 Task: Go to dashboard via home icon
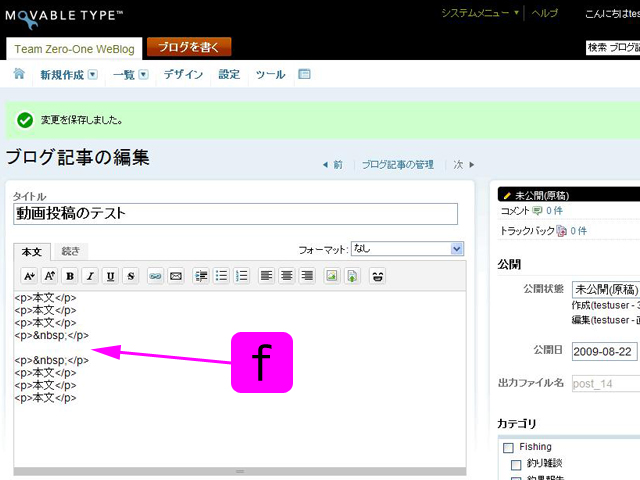19,74
